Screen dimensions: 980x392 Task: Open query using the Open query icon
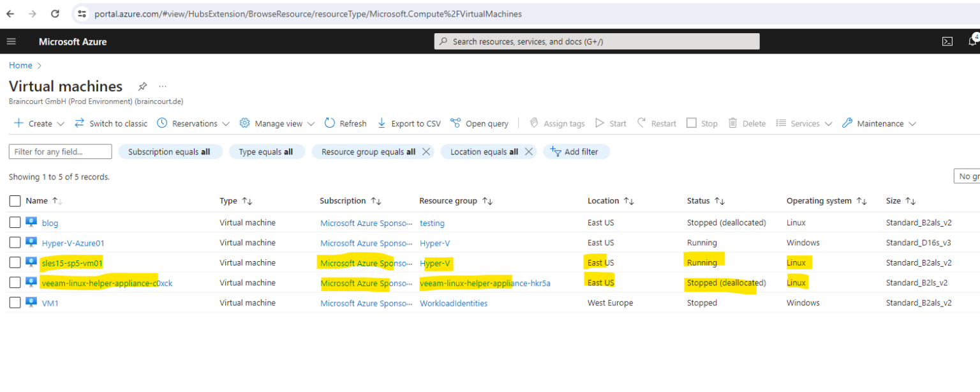click(x=455, y=123)
